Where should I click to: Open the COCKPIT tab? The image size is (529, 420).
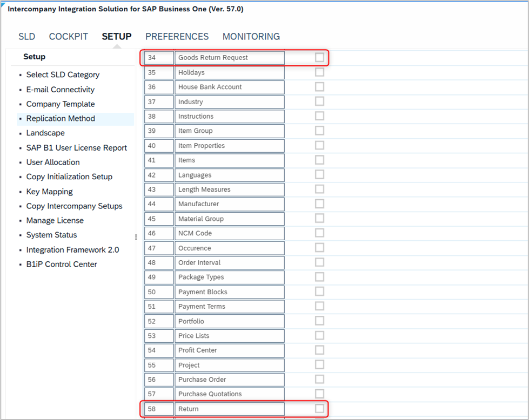coord(69,36)
